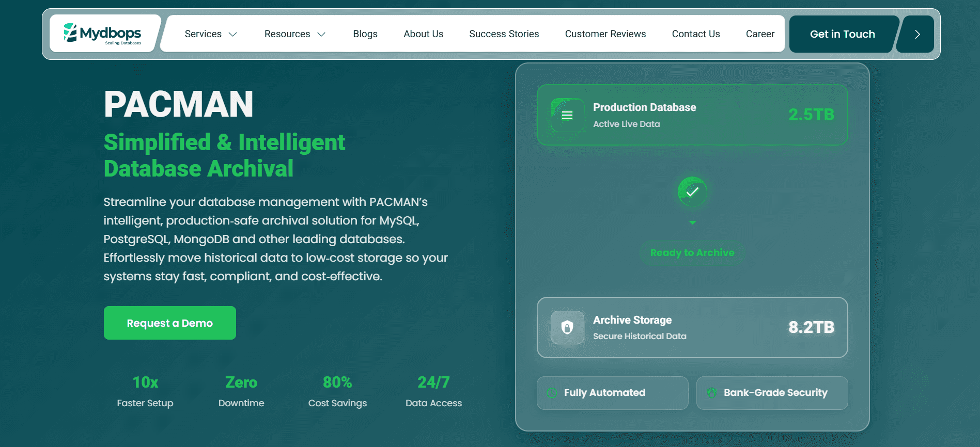This screenshot has height=447, width=980.
Task: Open the Career page
Action: [760, 34]
